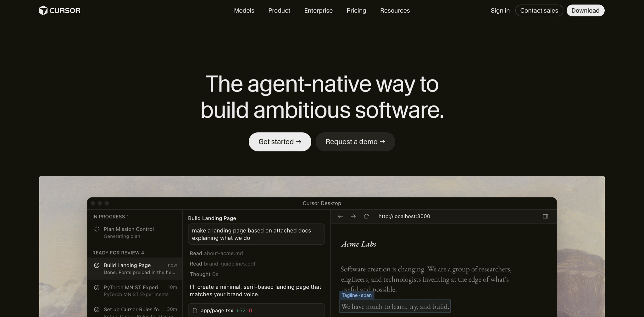The width and height of the screenshot is (644, 317).
Task: Click the IN PROGRESS 1 section header
Action: 110,217
